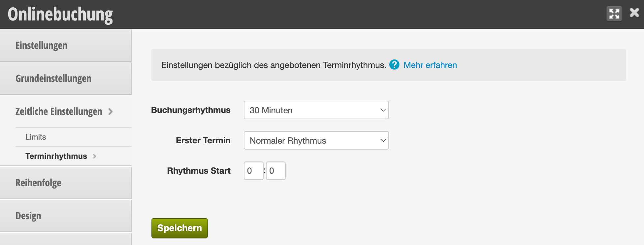Click the fullscreen expand icon
The width and height of the screenshot is (644, 245).
pyautogui.click(x=614, y=14)
